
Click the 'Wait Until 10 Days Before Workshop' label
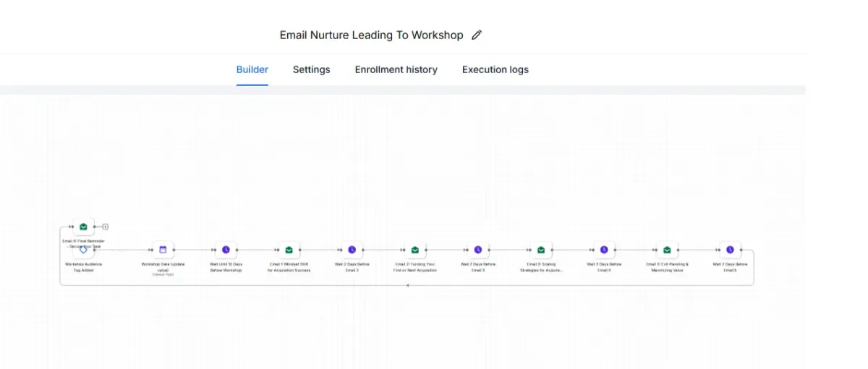pos(226,267)
